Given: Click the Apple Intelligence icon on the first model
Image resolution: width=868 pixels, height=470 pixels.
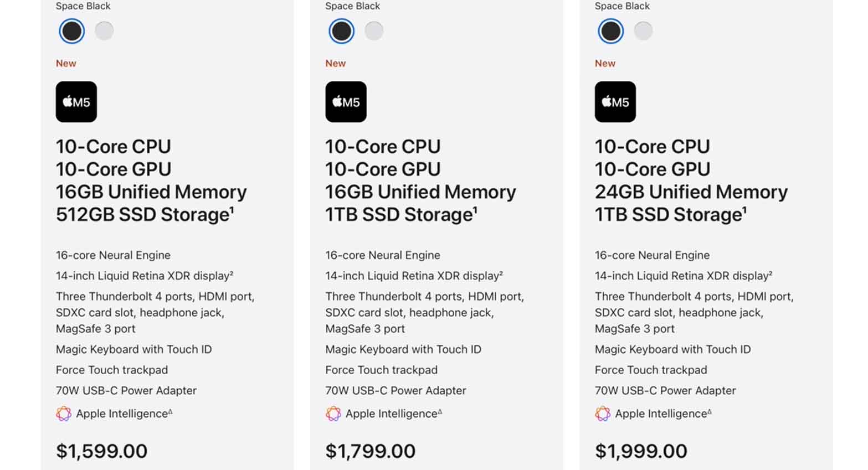Looking at the screenshot, I should coord(63,414).
